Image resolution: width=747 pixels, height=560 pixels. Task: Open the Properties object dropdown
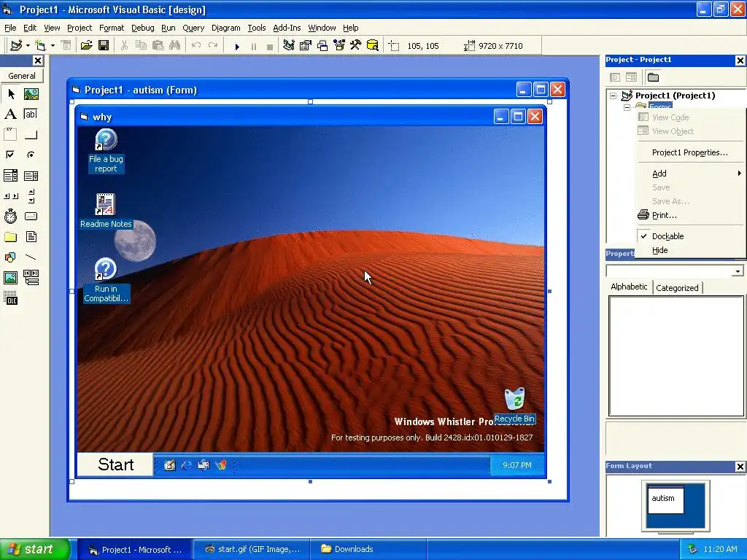[738, 271]
